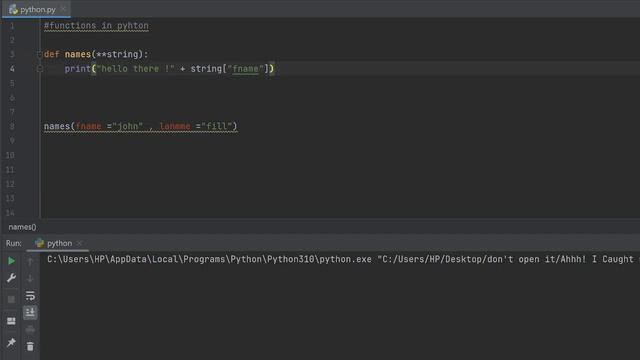The width and height of the screenshot is (640, 360).
Task: Click fold end marker on line 4
Action: point(40,69)
